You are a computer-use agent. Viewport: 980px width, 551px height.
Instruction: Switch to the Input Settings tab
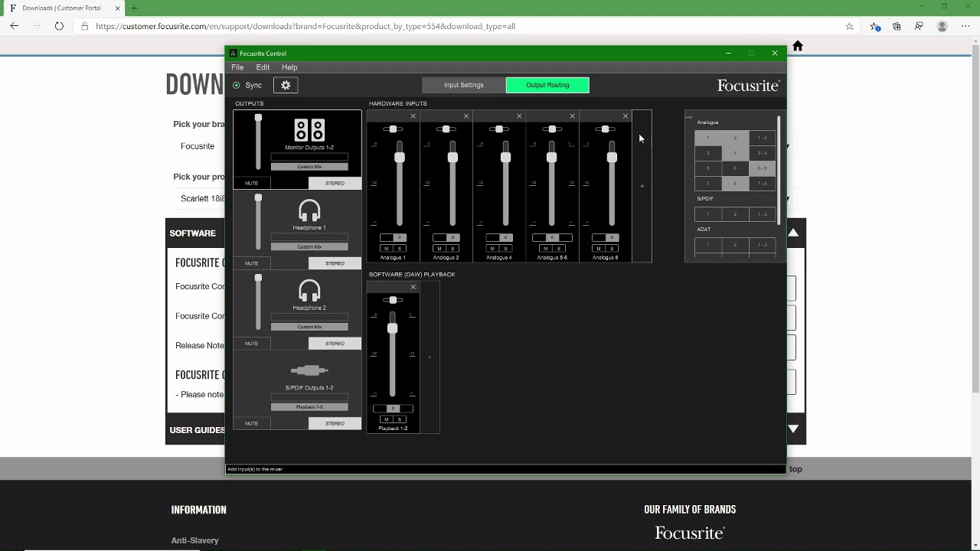[464, 85]
